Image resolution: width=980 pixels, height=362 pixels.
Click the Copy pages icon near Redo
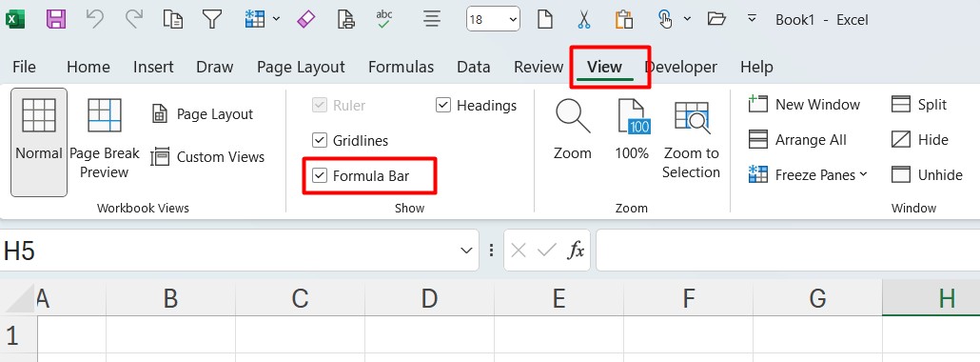(173, 19)
